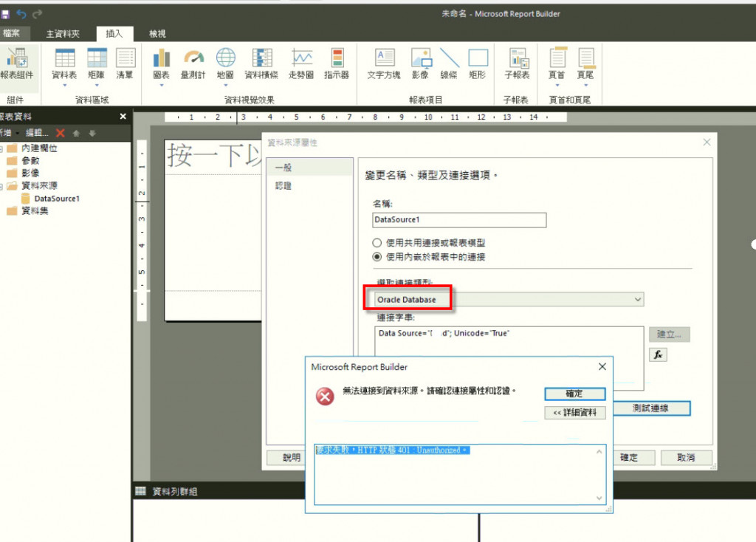Insert a 文字方塊 text box icon
This screenshot has height=542, width=756.
pos(384,58)
